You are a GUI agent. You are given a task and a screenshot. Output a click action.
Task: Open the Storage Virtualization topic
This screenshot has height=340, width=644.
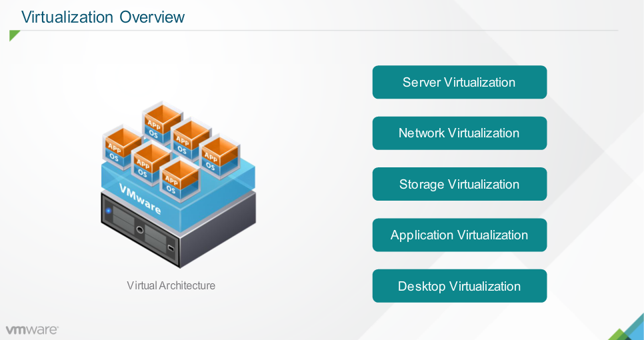[x=459, y=184]
